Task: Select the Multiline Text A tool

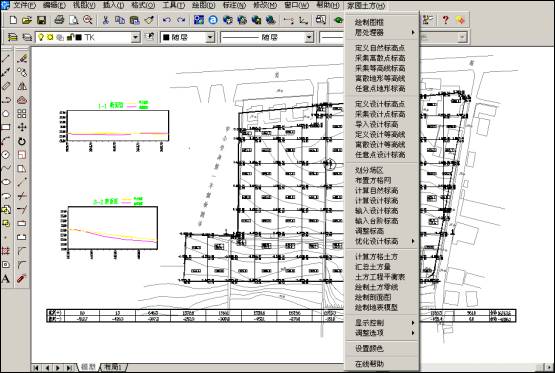Action: click(x=6, y=279)
